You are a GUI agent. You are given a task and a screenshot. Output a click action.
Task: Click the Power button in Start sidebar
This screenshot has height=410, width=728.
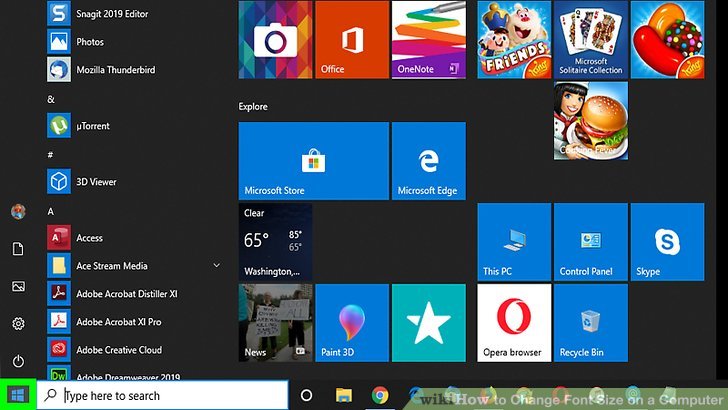pyautogui.click(x=18, y=361)
